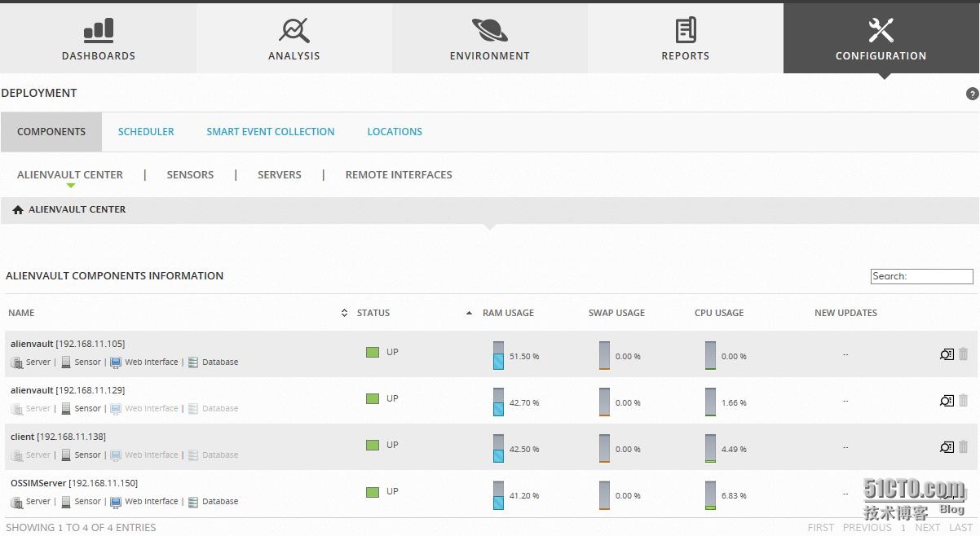Click the name alienvault [192.168.11.129]
The width and height of the screenshot is (980, 536).
point(68,390)
